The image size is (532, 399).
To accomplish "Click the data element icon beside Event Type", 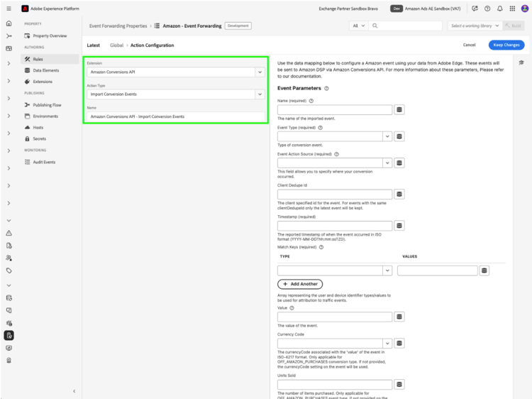I will click(x=399, y=136).
